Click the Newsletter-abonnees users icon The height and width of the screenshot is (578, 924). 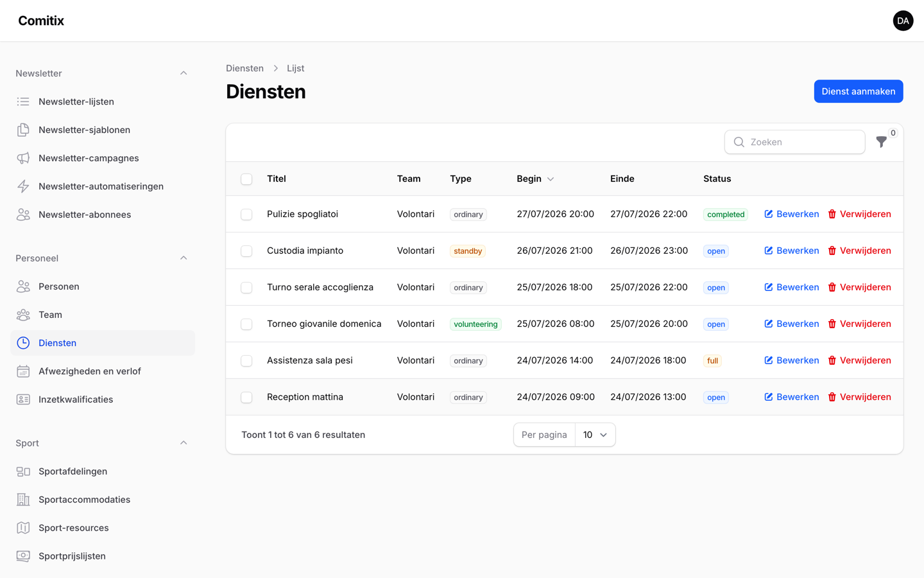coord(23,215)
